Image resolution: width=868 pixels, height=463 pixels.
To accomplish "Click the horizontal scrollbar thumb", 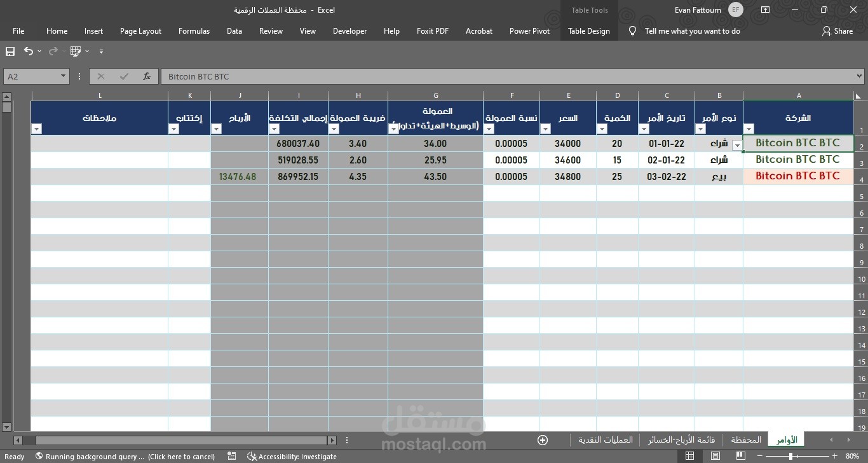I will [x=181, y=440].
